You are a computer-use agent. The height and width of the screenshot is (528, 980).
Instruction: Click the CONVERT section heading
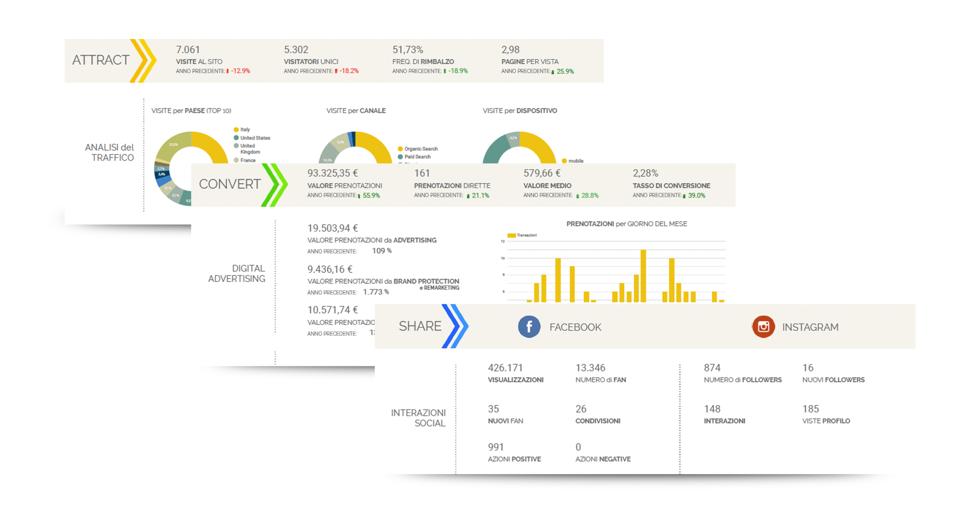[x=230, y=184]
